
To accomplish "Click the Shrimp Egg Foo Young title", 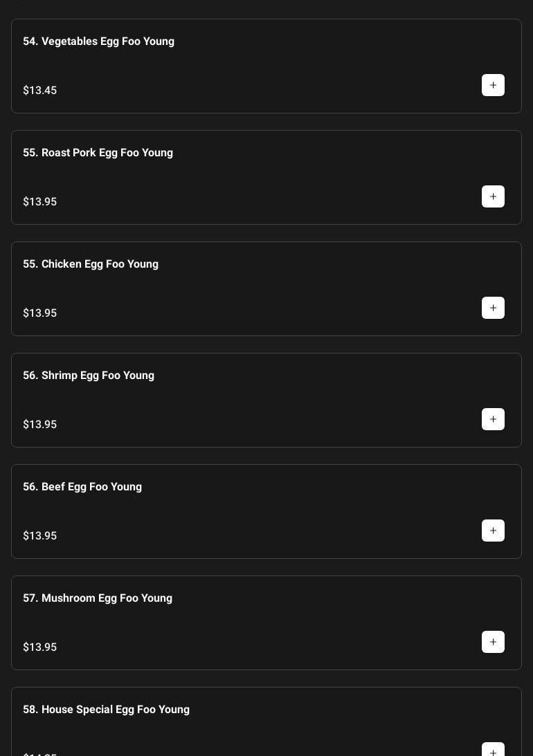I will pyautogui.click(x=89, y=376).
